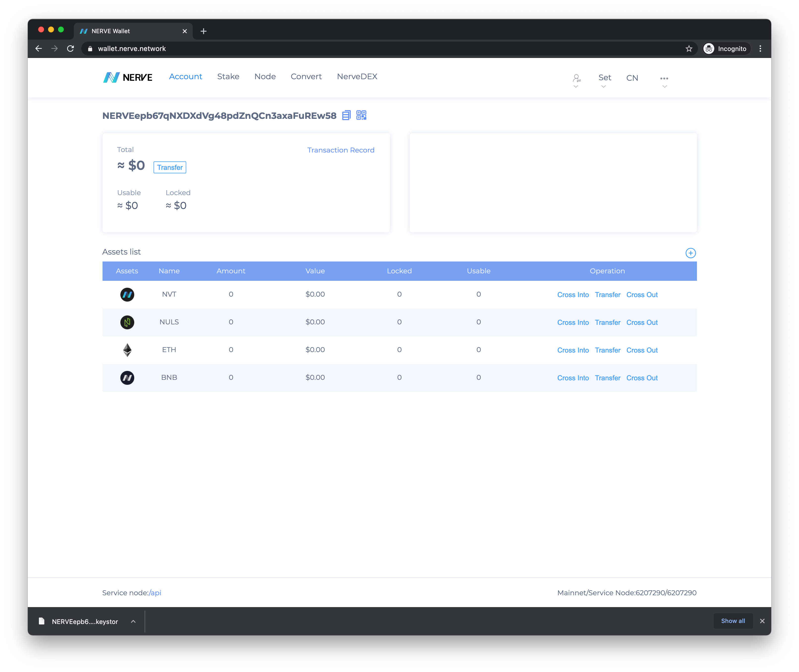Open the Node tab
799x672 pixels.
(265, 77)
